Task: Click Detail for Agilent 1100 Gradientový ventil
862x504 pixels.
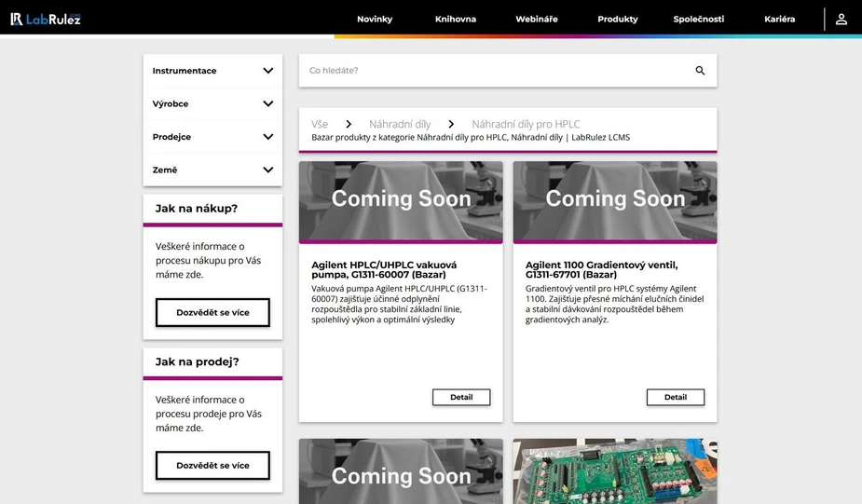Action: point(675,397)
